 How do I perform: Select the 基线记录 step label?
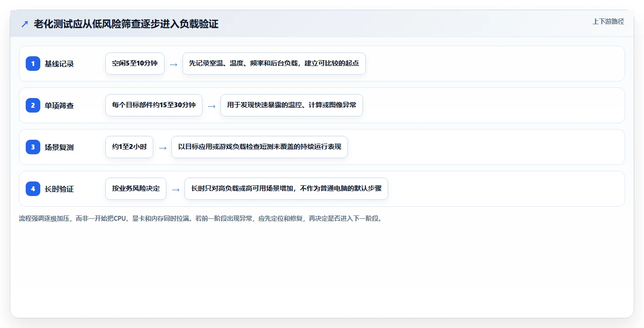(59, 64)
